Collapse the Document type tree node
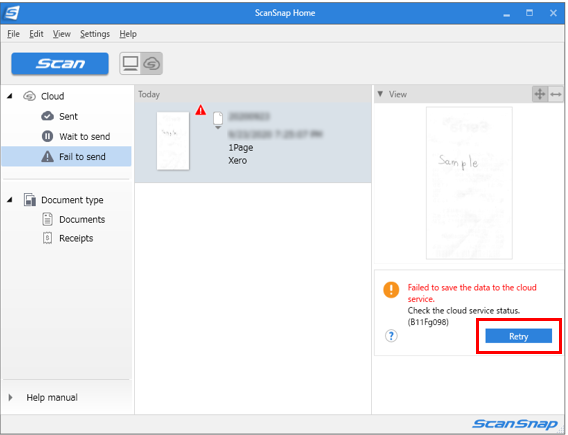Image resolution: width=568 pixels, height=435 pixels. tap(10, 200)
